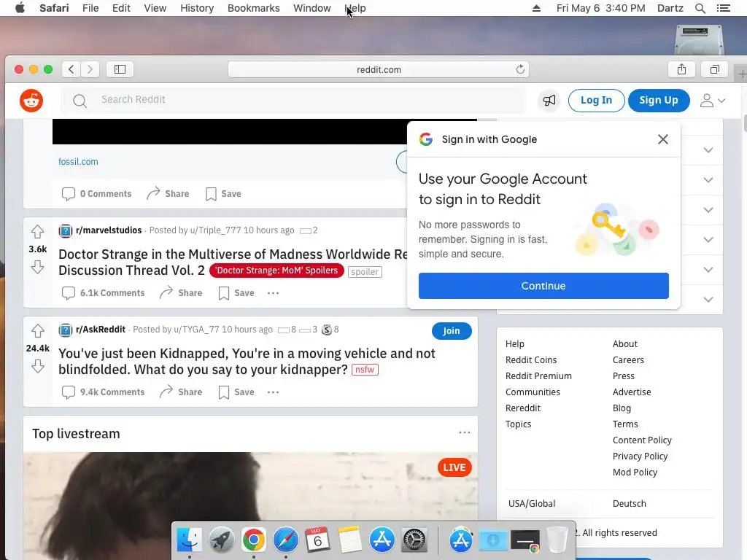The height and width of the screenshot is (560, 747).
Task: Open Spotlight search in menu bar
Action: coord(700,8)
